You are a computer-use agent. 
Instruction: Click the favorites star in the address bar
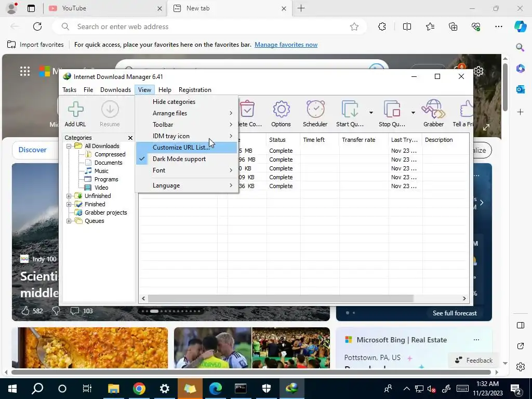[354, 26]
